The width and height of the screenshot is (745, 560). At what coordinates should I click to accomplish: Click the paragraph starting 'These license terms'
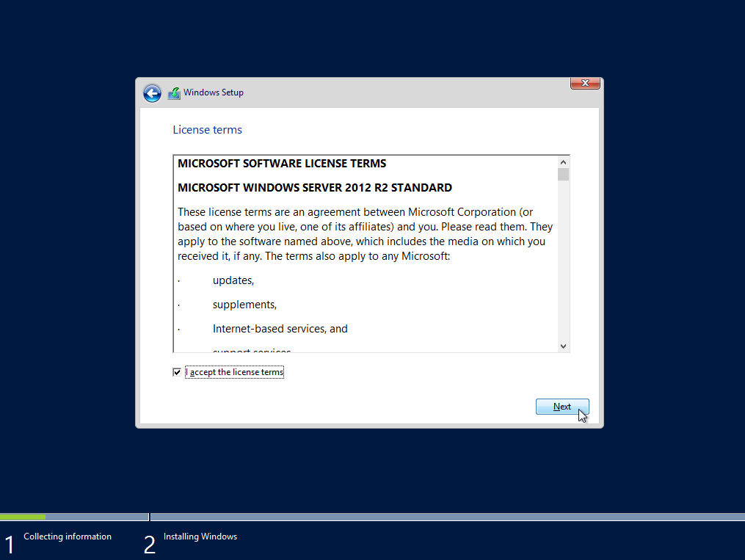click(365, 233)
